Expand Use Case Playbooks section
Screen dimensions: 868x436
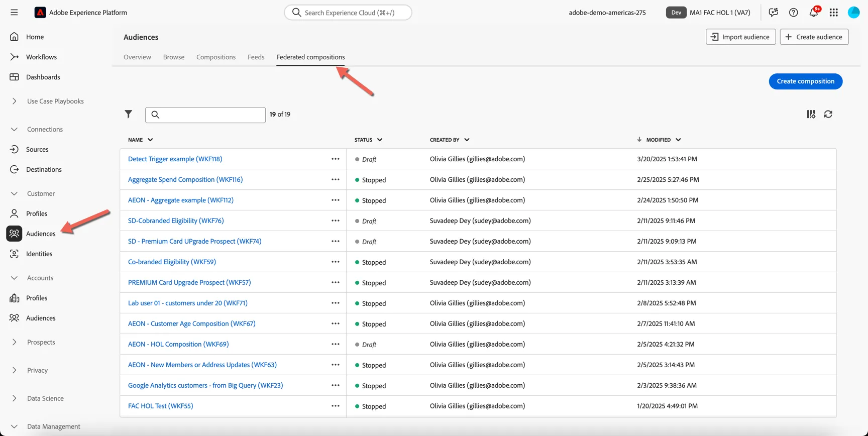[x=14, y=101]
